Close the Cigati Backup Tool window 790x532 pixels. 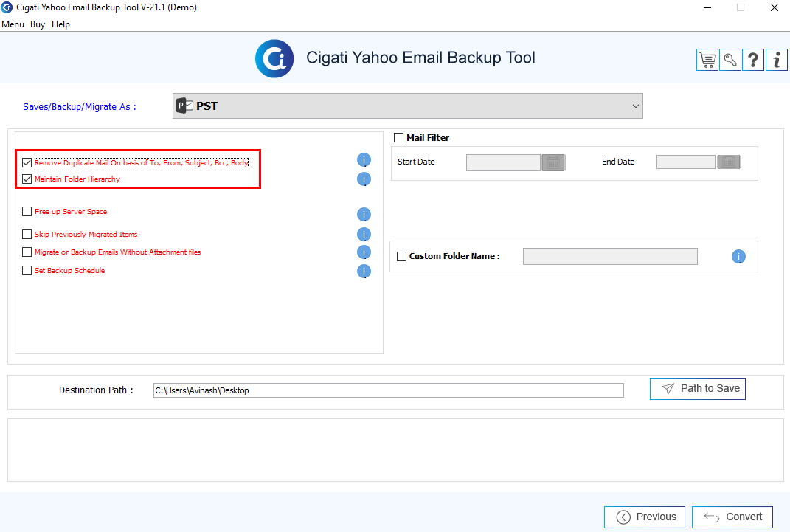[775, 7]
